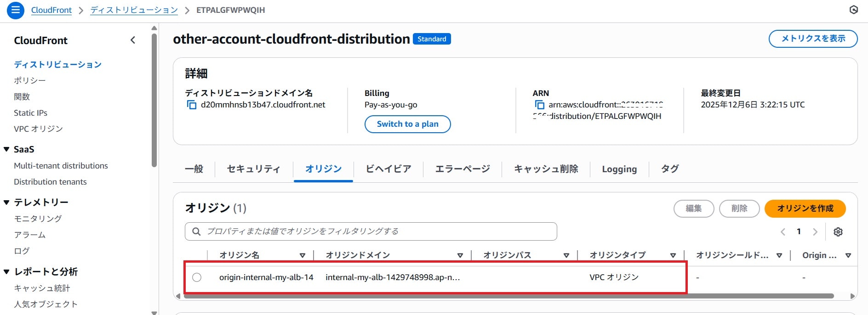Switch to the セキュリティ tab
This screenshot has width=868, height=315.
pos(254,169)
